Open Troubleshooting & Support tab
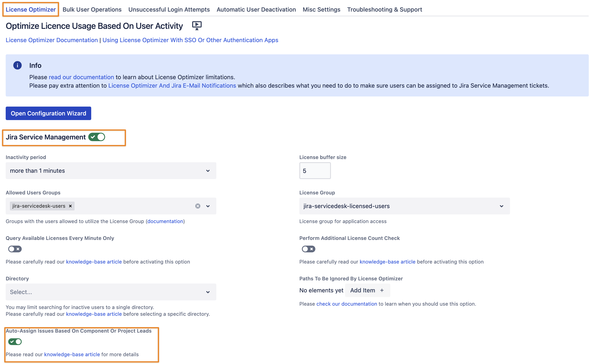The image size is (605, 364). 384,9
